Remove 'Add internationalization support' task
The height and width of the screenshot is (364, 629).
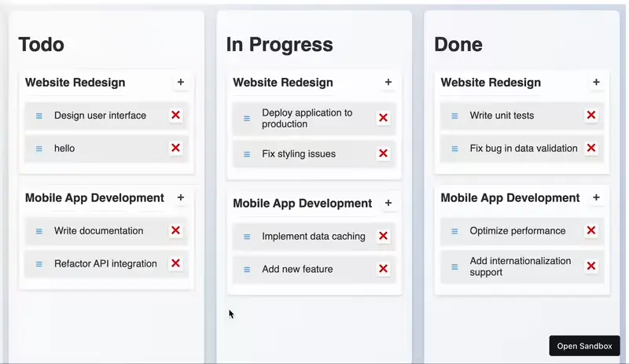click(x=590, y=267)
